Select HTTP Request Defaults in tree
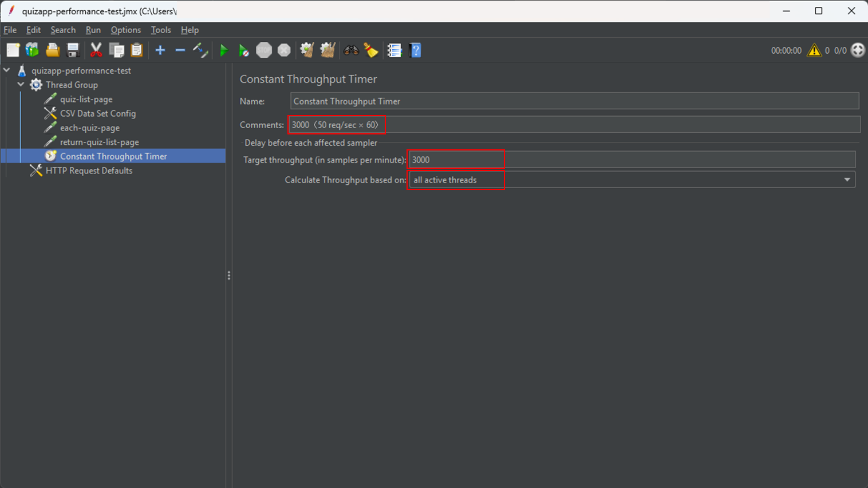The height and width of the screenshot is (488, 868). pyautogui.click(x=89, y=170)
